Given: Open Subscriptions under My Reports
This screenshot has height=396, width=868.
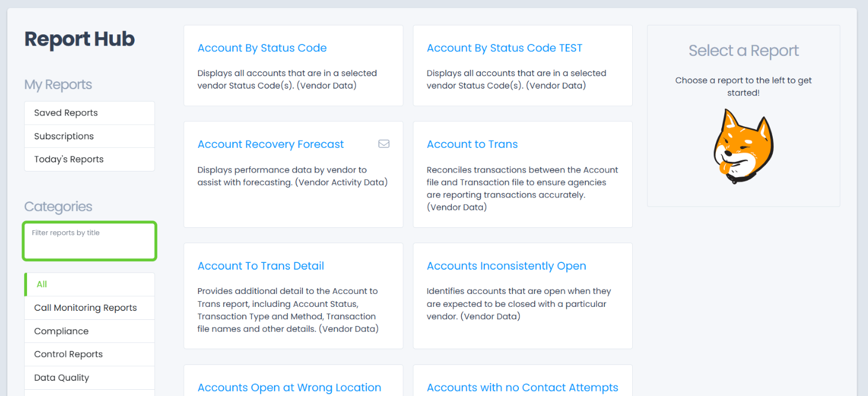Looking at the screenshot, I should [x=64, y=136].
